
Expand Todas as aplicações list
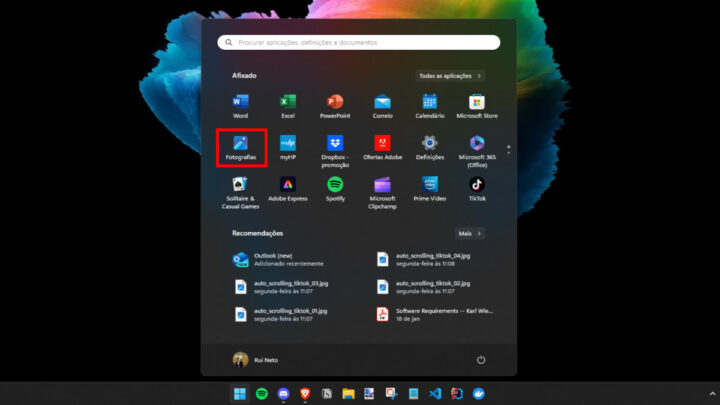[450, 76]
